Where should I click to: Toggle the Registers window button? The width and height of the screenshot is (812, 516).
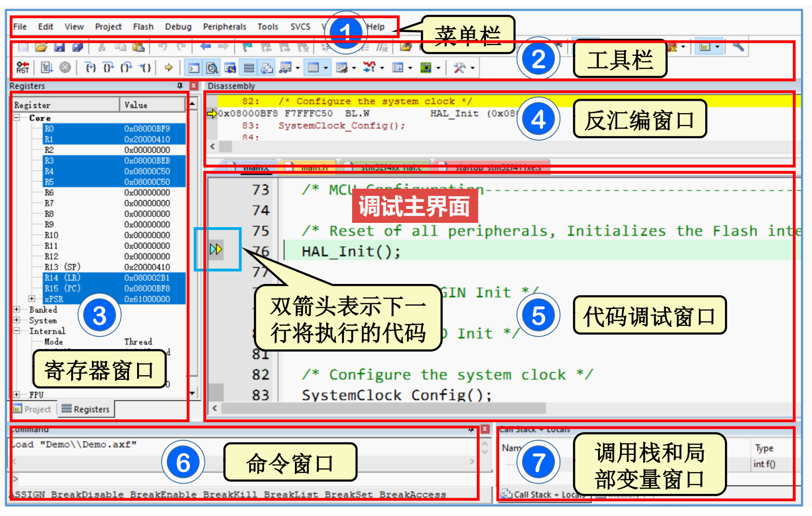tap(249, 68)
